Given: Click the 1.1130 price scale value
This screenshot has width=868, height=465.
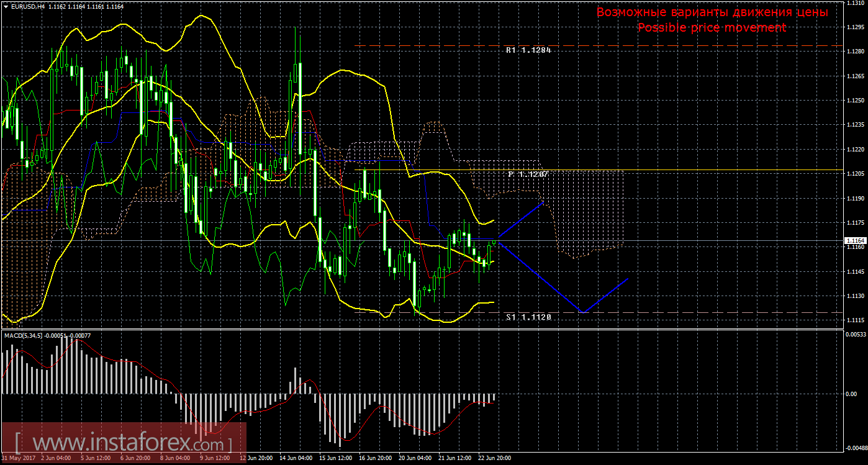Looking at the screenshot, I should 855,296.
